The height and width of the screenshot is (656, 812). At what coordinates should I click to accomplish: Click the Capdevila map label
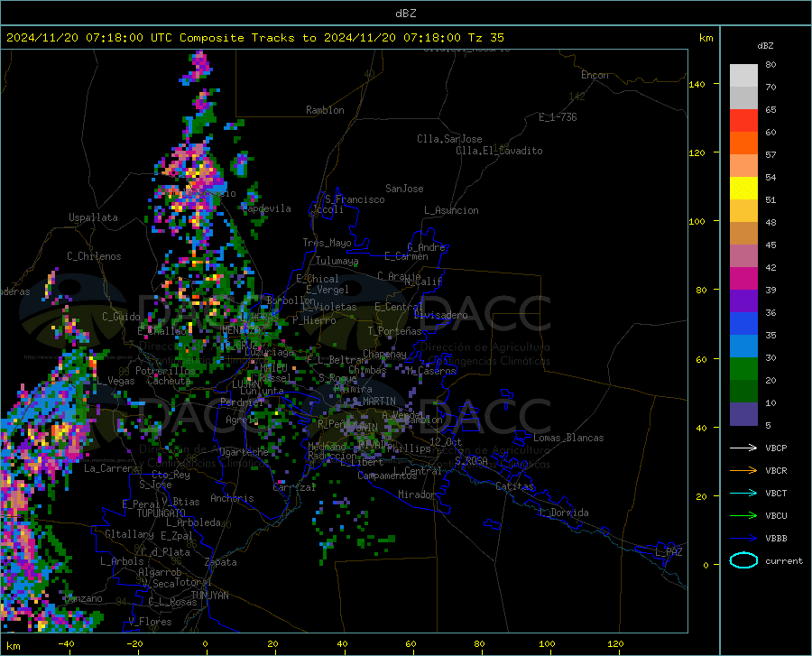(x=266, y=208)
